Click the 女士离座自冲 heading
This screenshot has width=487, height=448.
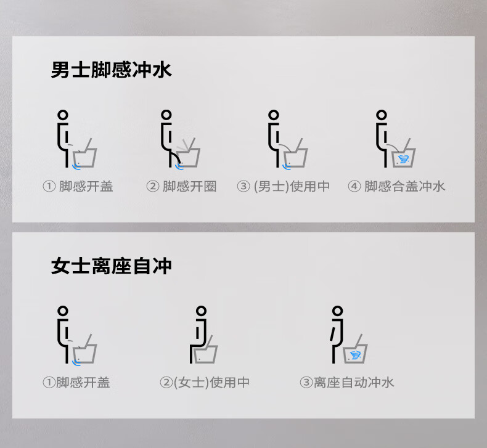[x=111, y=266]
